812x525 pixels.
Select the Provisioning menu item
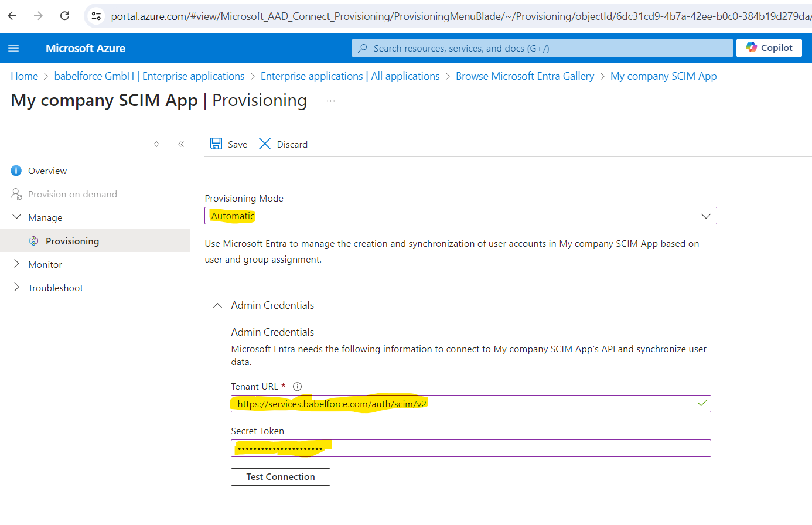[95, 241]
